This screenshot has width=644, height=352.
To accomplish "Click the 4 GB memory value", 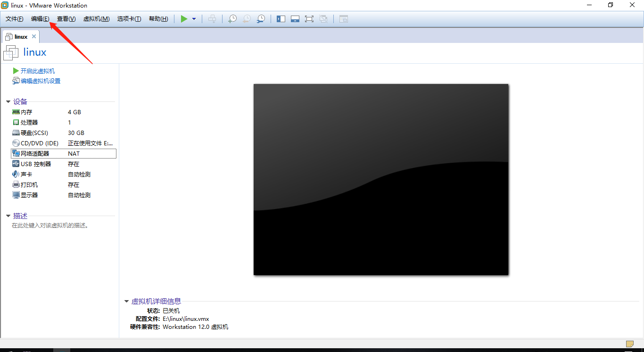I will (x=74, y=112).
